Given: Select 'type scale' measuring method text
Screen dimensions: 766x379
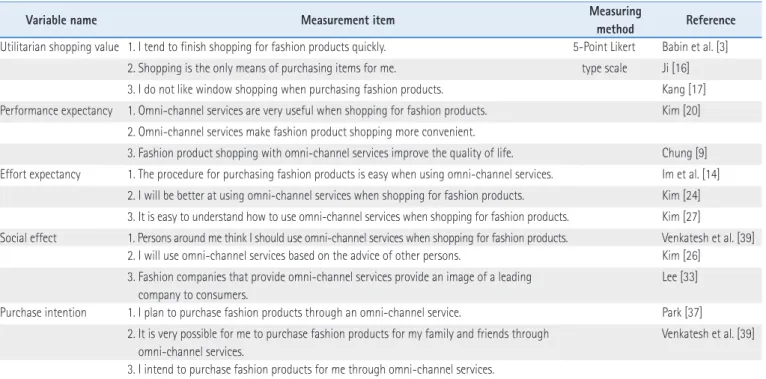Looking at the screenshot, I should click(604, 68).
